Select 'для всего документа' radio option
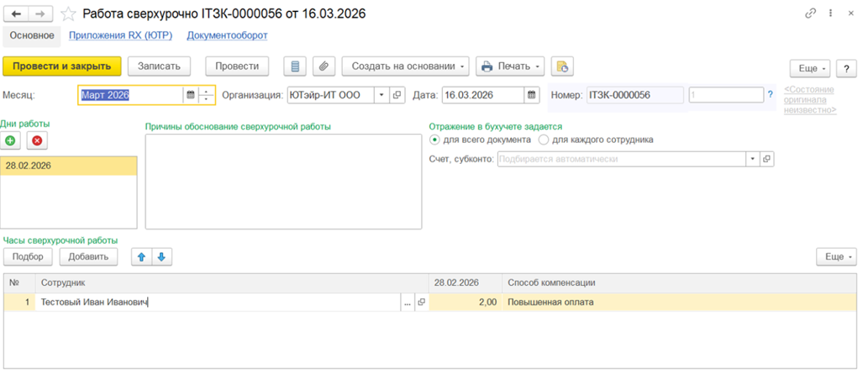The image size is (868, 380). 434,140
